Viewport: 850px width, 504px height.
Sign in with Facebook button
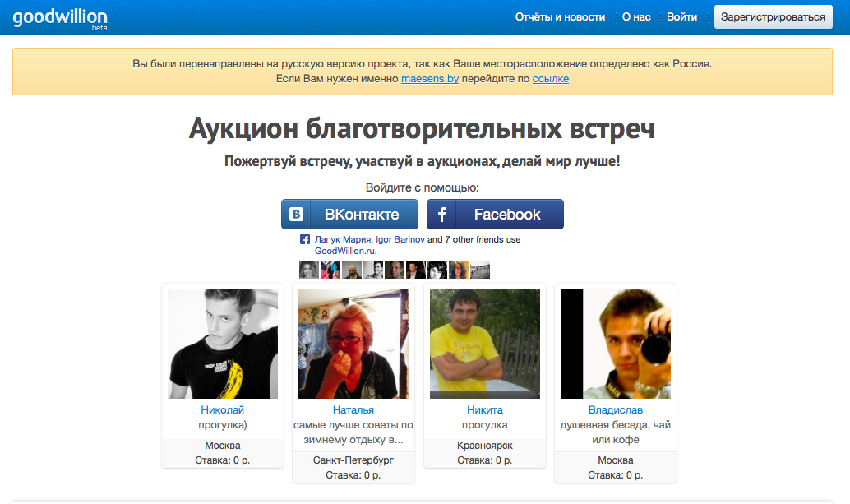pyautogui.click(x=495, y=215)
